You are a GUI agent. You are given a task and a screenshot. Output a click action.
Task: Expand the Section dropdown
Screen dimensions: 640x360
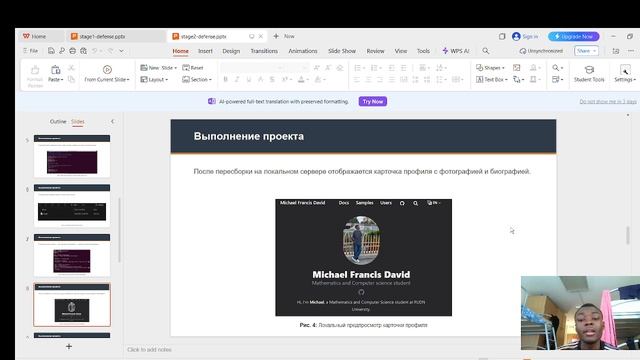[x=210, y=80]
